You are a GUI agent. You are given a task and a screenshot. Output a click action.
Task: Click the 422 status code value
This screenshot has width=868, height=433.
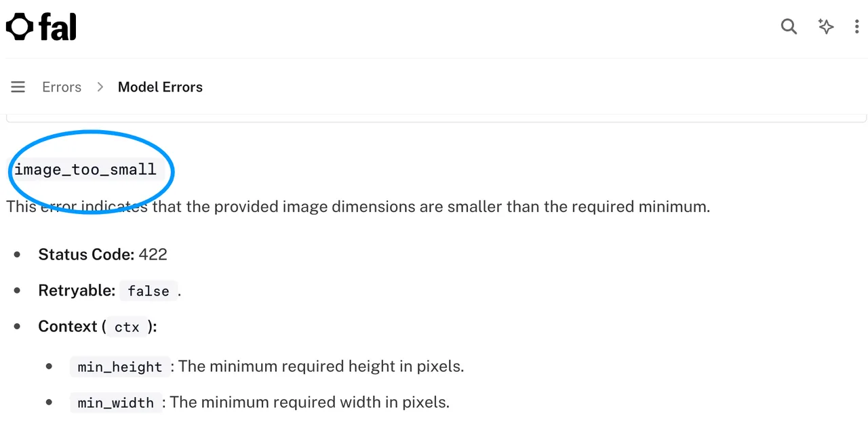153,254
